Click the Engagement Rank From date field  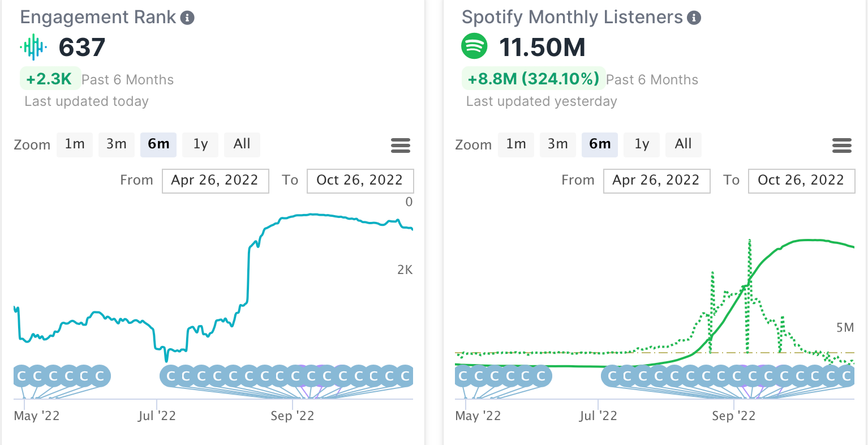[215, 181]
